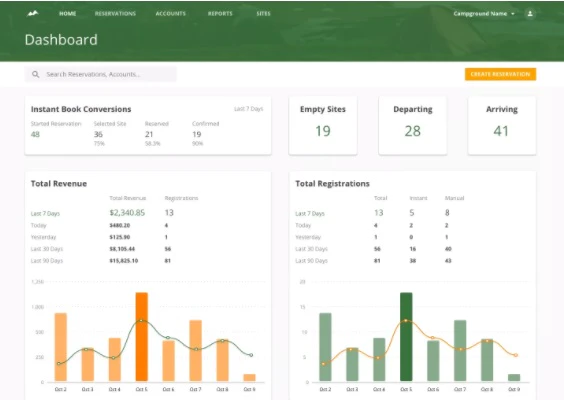Open the Reports menu
Screen dimensions: 564x400
click(x=220, y=14)
